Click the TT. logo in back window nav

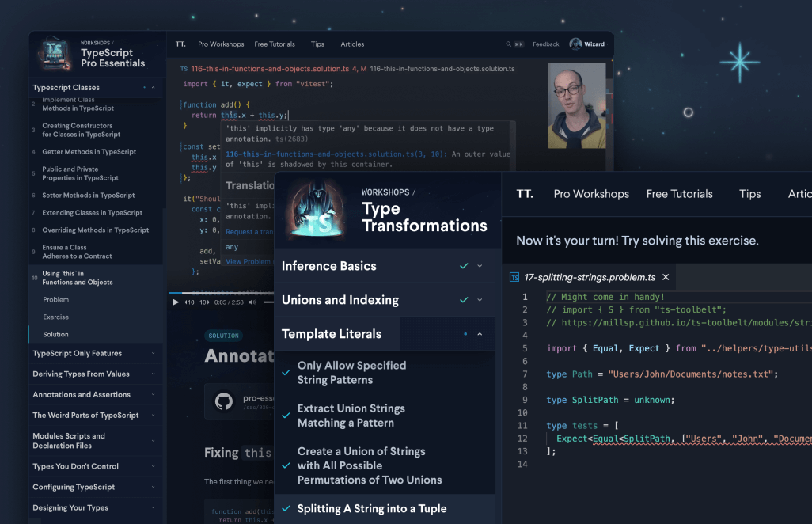click(x=180, y=44)
